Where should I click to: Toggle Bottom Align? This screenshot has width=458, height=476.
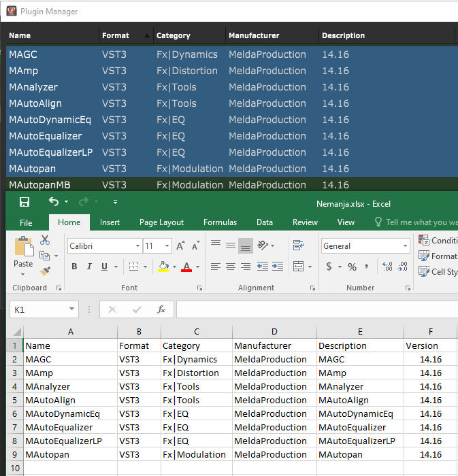pyautogui.click(x=246, y=245)
